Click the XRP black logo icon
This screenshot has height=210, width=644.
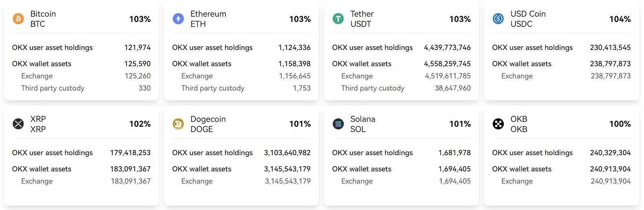[18, 124]
